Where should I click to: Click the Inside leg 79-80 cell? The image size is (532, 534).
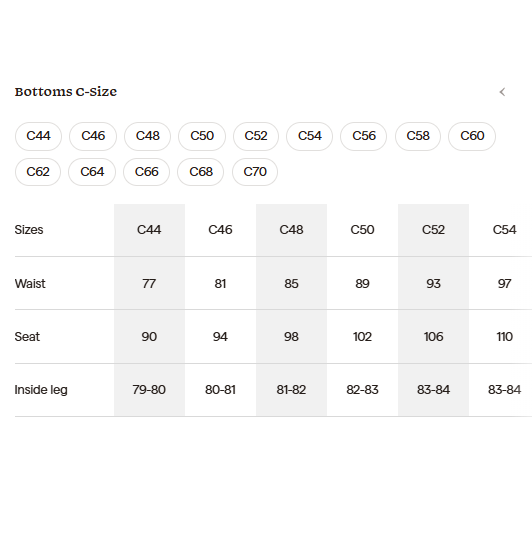pyautogui.click(x=149, y=390)
